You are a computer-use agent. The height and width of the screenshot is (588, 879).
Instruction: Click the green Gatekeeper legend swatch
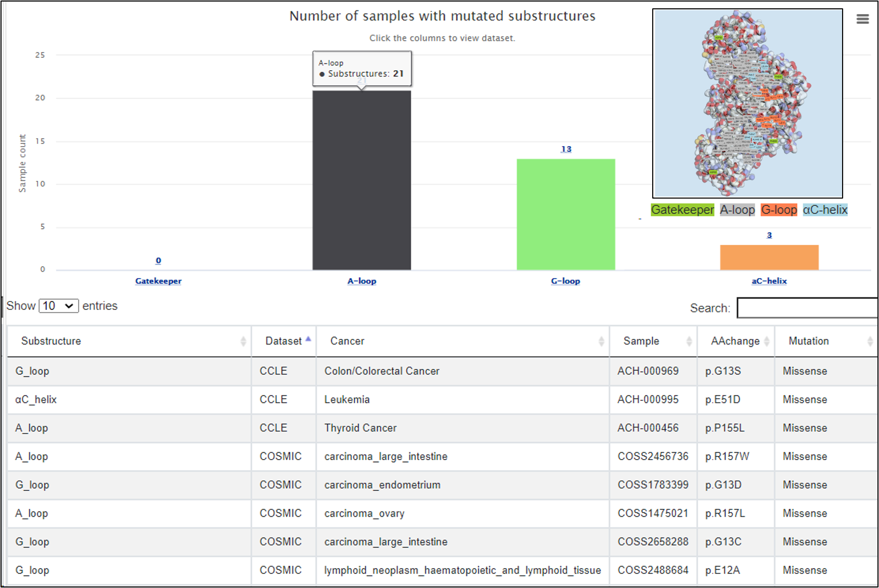click(x=682, y=210)
